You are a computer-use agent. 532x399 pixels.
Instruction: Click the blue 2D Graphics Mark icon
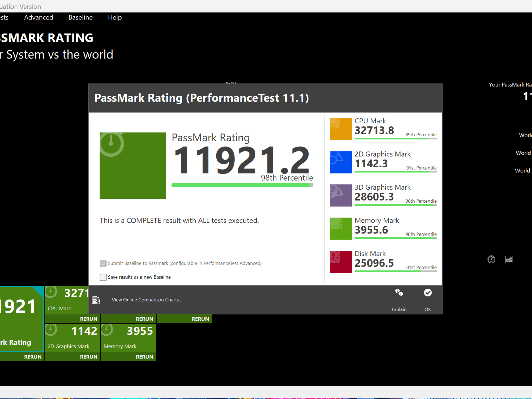(x=341, y=162)
